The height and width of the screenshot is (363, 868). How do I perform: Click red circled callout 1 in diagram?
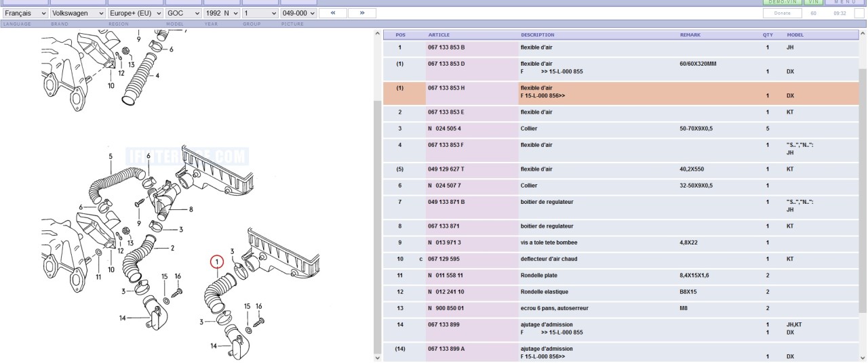pos(216,261)
